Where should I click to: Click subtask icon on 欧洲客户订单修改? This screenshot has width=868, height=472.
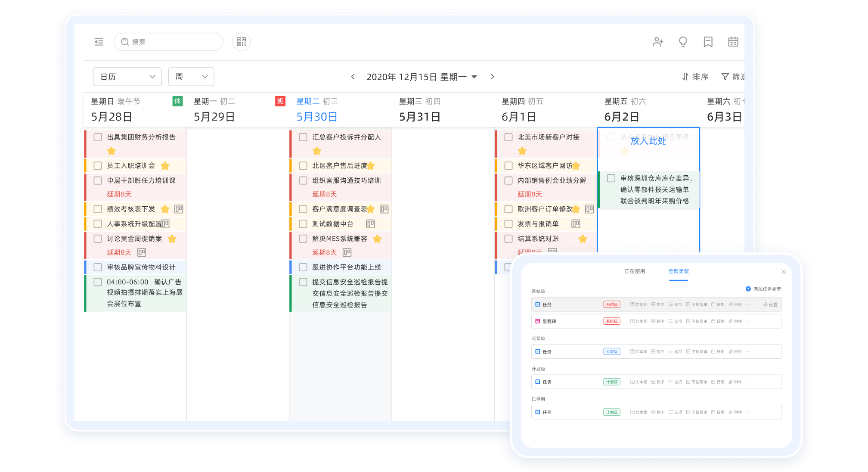pos(589,209)
